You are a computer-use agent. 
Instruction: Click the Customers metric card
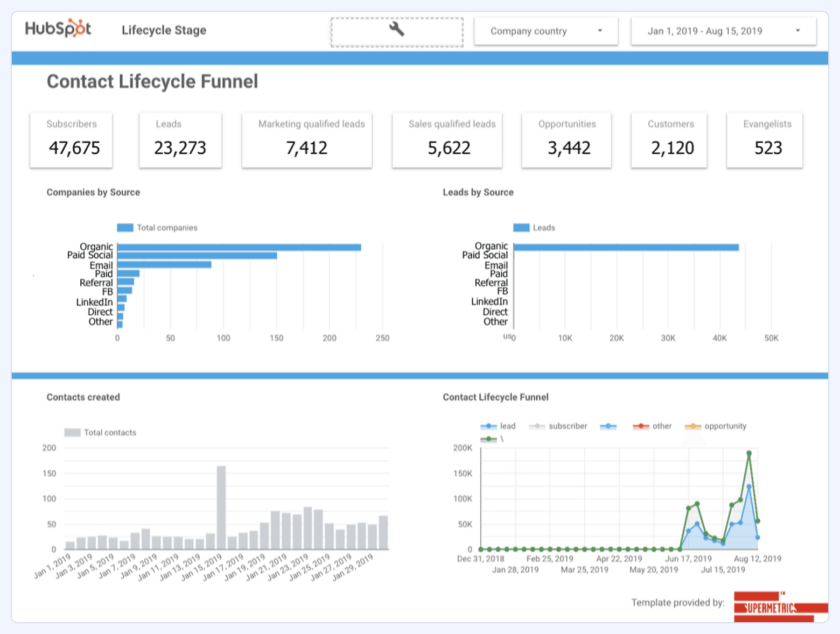[669, 140]
